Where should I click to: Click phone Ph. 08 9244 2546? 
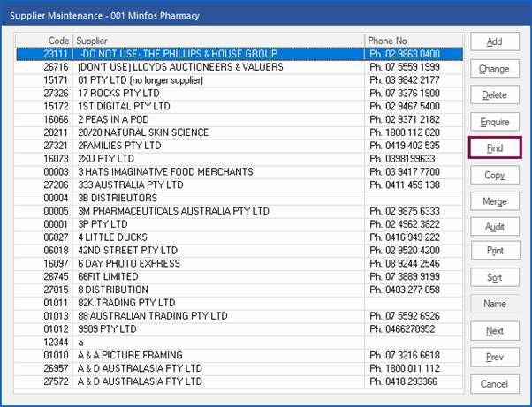[405, 264]
